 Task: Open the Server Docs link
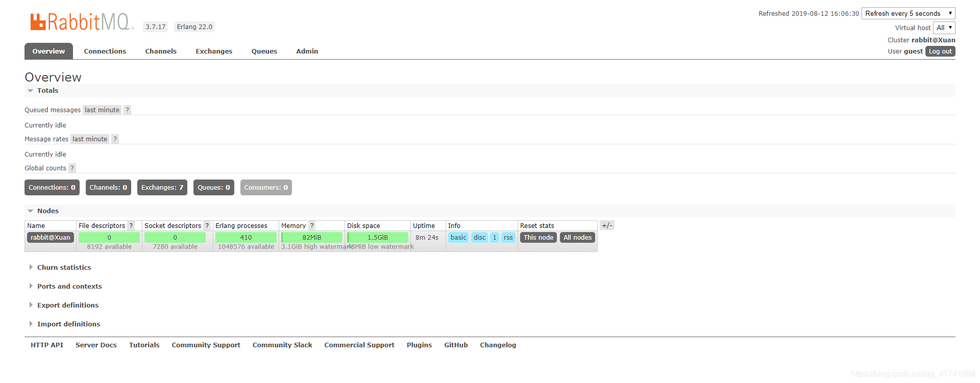[x=96, y=345]
